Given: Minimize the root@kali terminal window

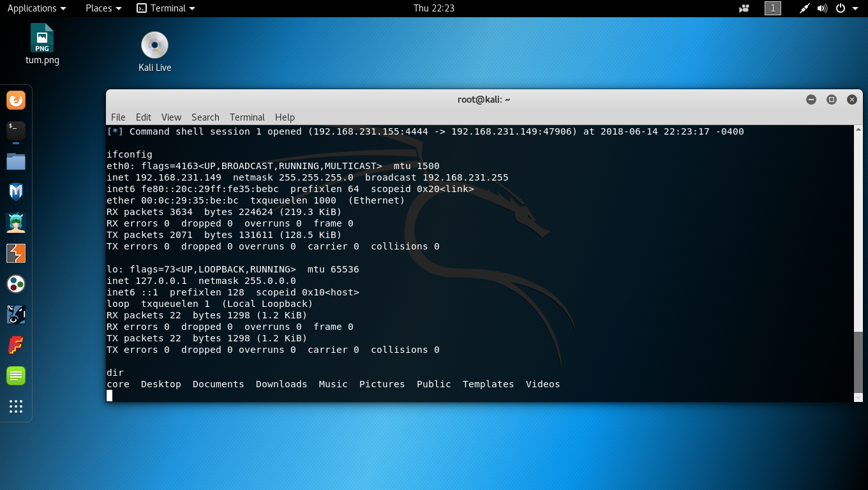Looking at the screenshot, I should (x=811, y=100).
